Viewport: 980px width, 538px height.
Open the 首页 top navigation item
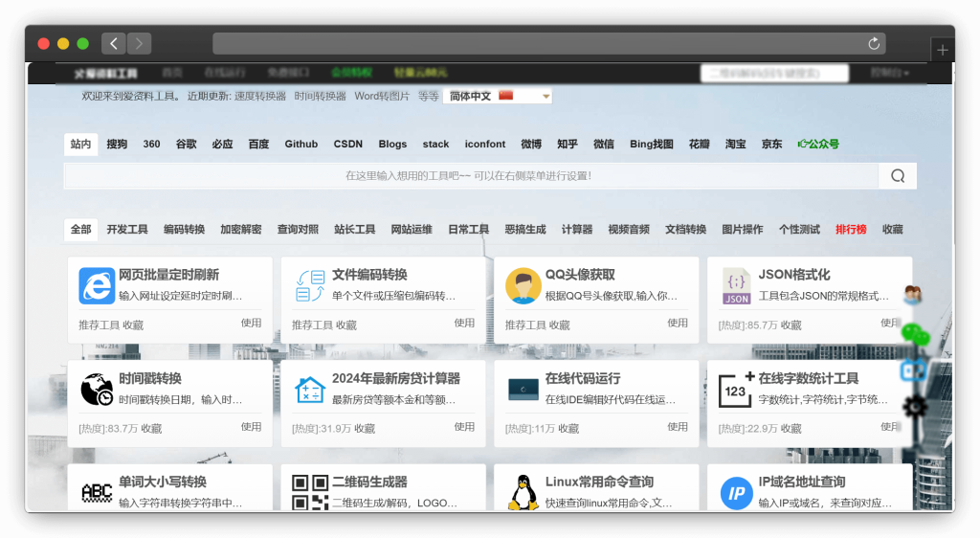[x=172, y=73]
